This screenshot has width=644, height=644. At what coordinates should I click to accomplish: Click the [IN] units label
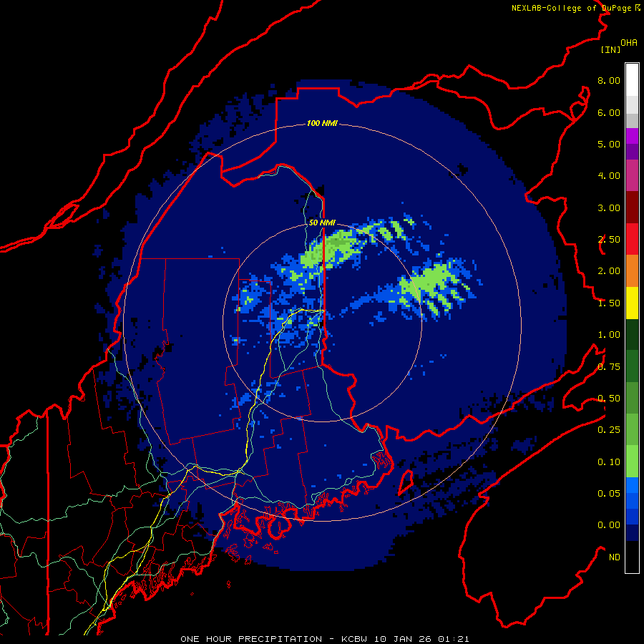(x=610, y=49)
